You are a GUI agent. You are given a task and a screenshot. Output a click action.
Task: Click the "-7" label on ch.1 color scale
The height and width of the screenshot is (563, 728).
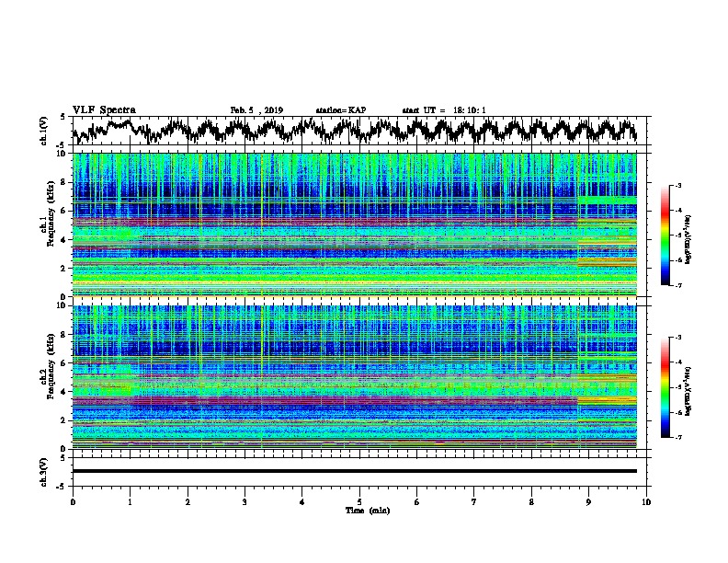pos(678,285)
